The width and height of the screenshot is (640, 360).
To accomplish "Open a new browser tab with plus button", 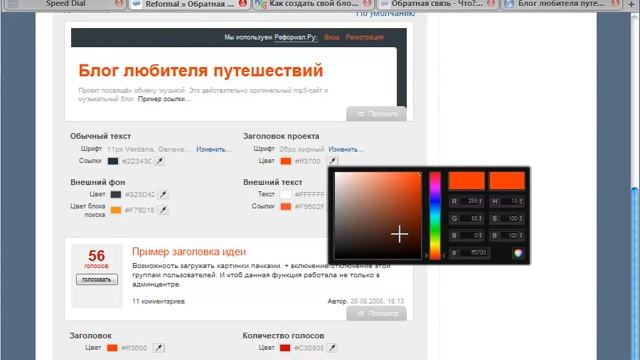I will tap(631, 4).
